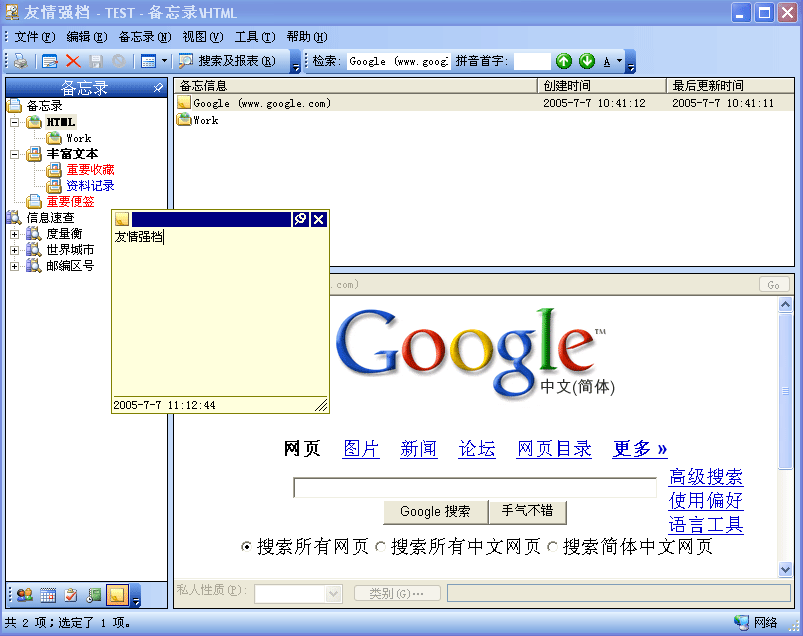Click the Go button in address bar
803x636 pixels.
pos(774,285)
